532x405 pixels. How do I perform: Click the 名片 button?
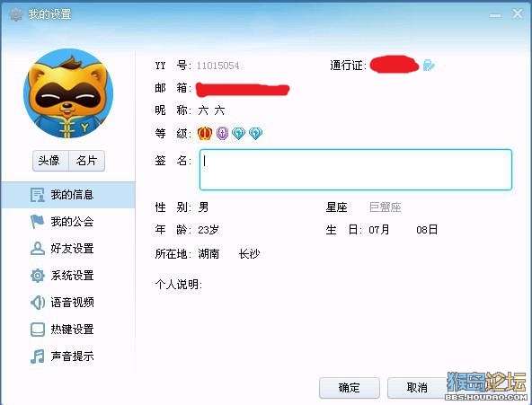tap(86, 161)
